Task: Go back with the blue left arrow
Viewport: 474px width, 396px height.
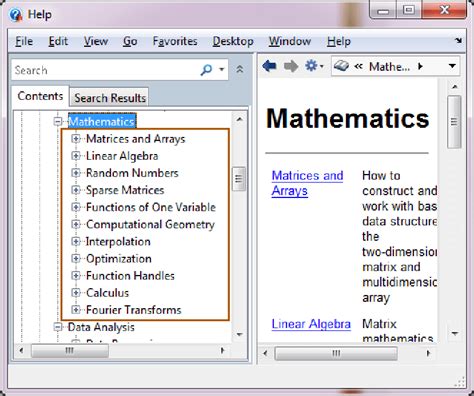Action: pos(269,66)
